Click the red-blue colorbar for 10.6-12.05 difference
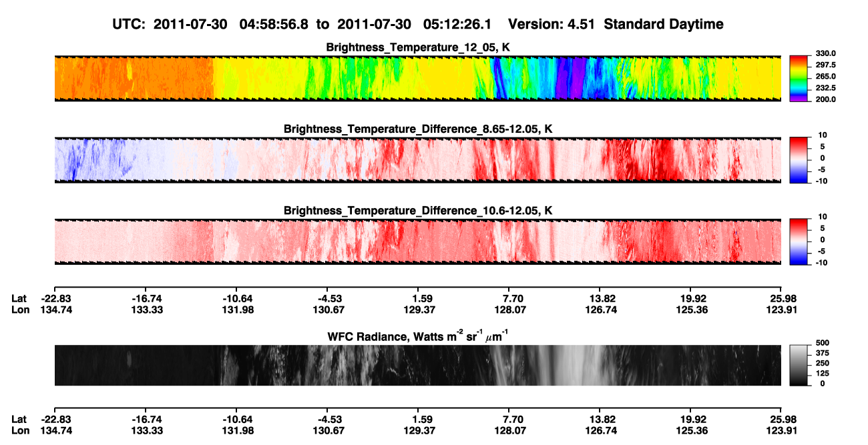This screenshot has width=868, height=445. click(x=799, y=242)
